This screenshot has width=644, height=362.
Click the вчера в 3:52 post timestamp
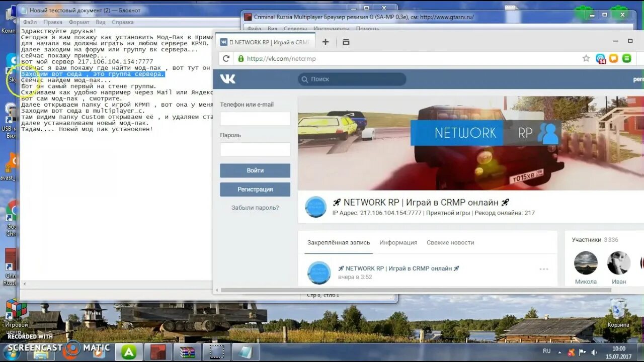(x=355, y=277)
